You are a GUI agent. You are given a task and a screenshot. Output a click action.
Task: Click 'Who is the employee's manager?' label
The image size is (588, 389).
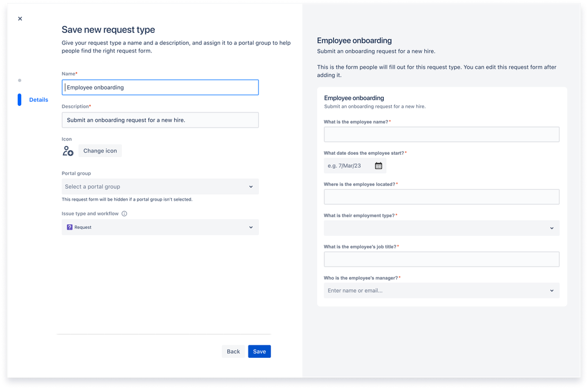361,278
